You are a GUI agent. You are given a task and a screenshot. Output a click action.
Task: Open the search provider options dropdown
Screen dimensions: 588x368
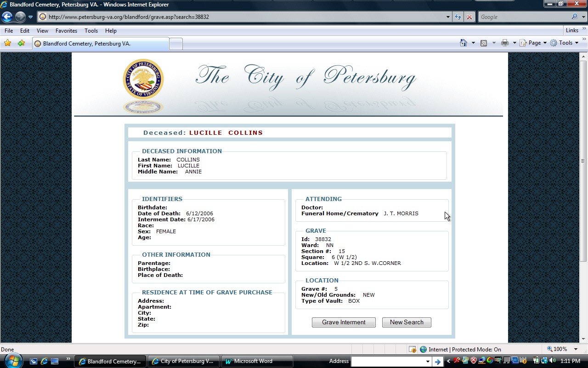tap(583, 17)
